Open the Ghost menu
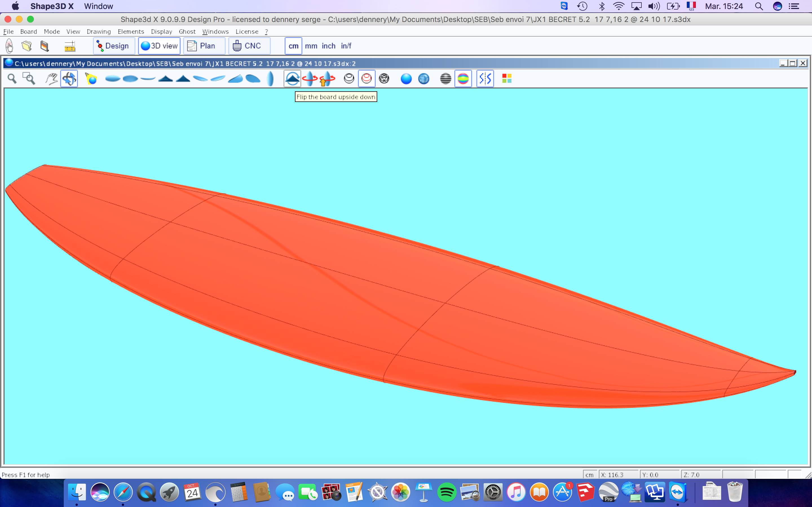 point(187,32)
